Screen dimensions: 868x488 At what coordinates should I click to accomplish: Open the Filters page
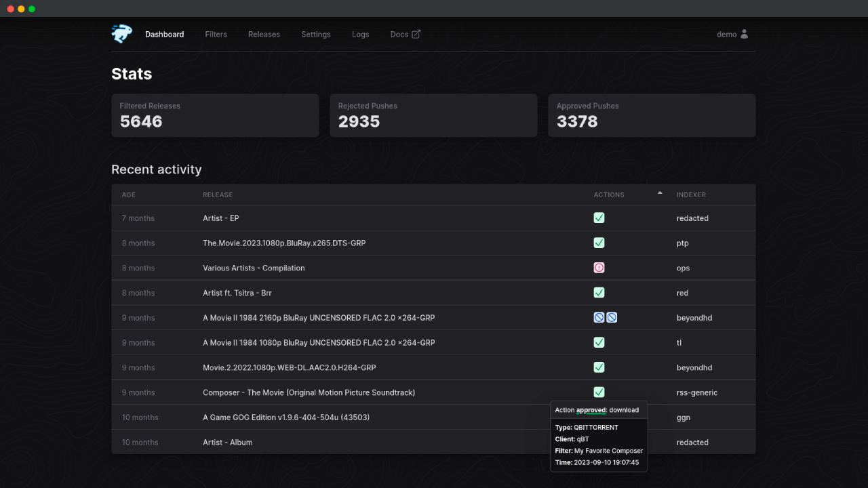click(x=216, y=35)
